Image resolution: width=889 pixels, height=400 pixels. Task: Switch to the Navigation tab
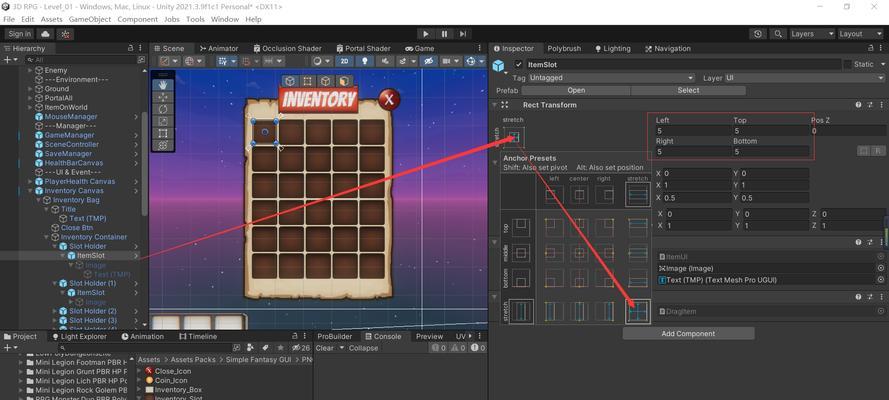point(667,49)
